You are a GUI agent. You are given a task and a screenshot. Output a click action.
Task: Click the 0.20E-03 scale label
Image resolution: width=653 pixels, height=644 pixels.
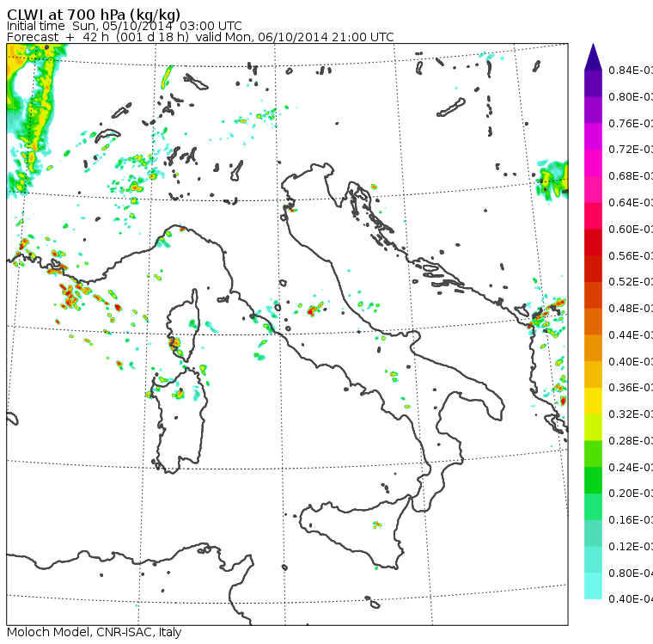point(631,494)
